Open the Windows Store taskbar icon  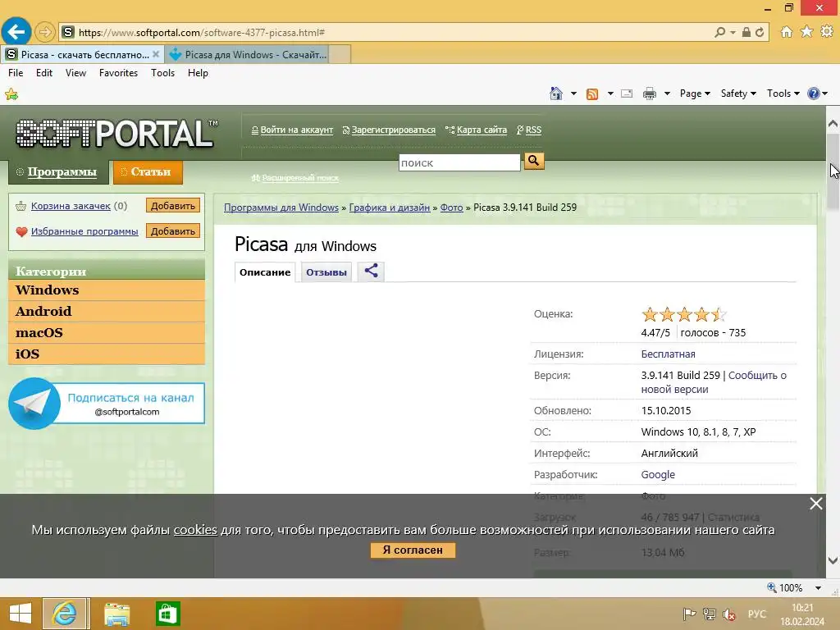(x=167, y=614)
